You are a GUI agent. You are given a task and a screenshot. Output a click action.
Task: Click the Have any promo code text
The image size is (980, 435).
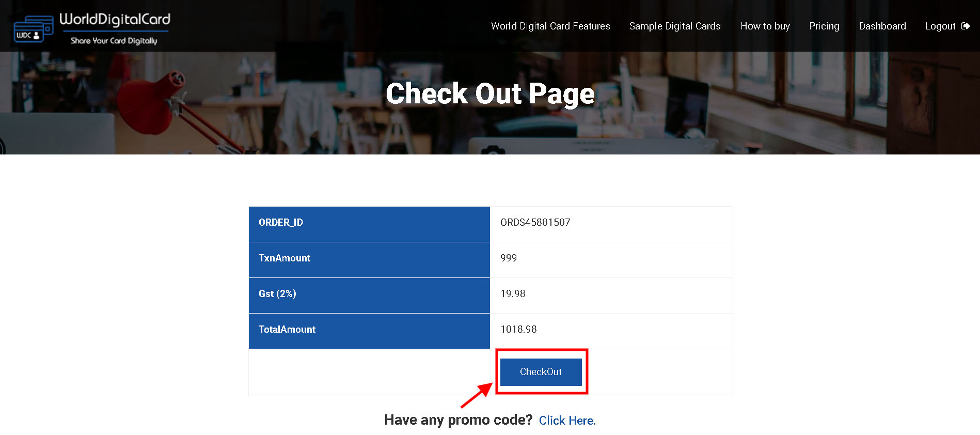[458, 420]
